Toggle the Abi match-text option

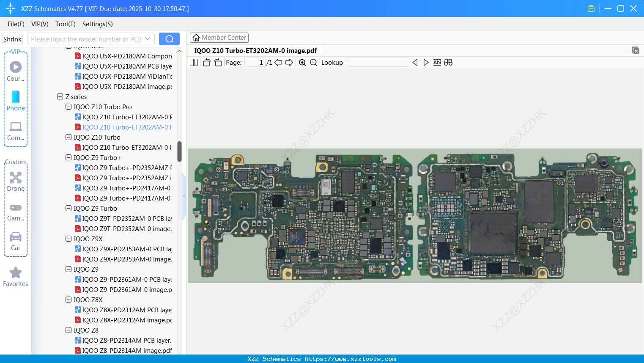click(437, 63)
